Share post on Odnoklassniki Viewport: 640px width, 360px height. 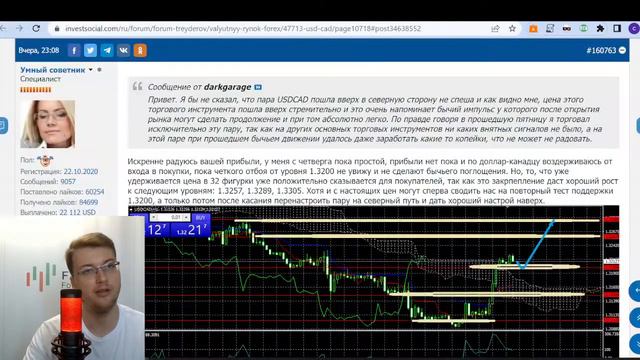pyautogui.click(x=140, y=50)
